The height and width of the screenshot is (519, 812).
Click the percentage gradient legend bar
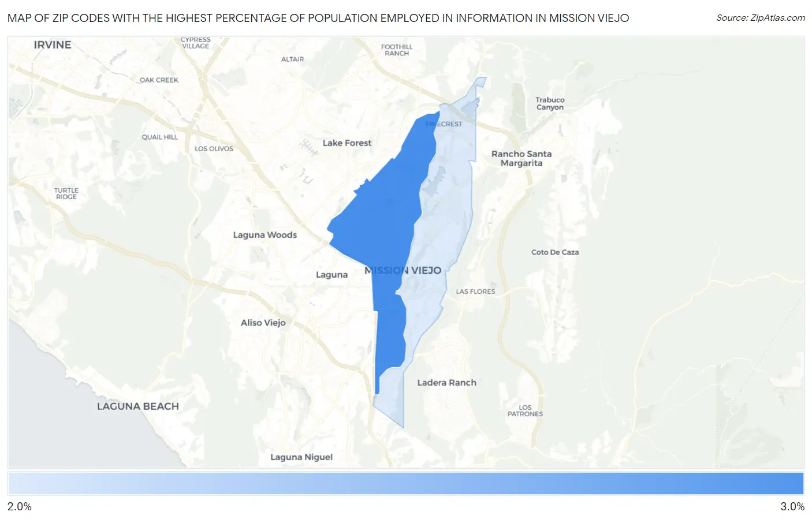[406, 484]
